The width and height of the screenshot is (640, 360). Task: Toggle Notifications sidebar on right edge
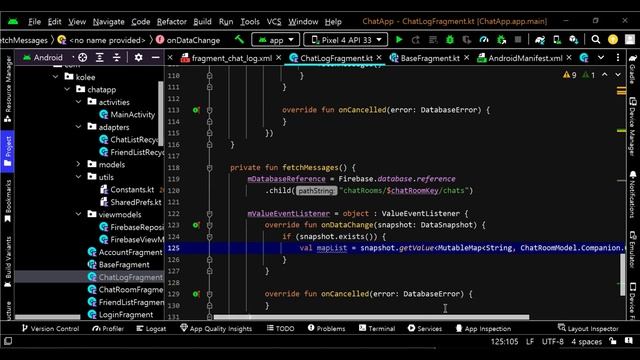633,195
